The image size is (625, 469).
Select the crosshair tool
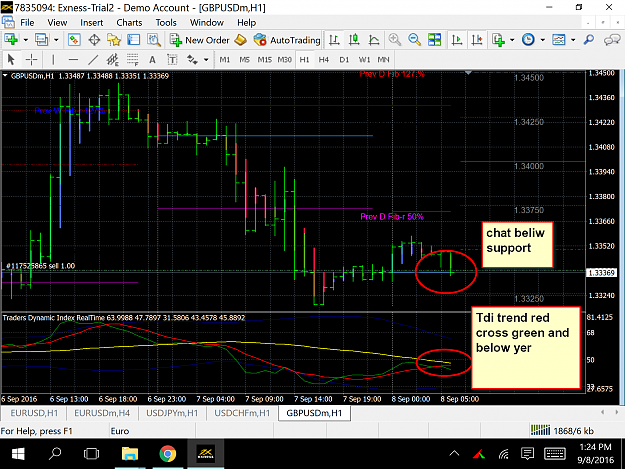31,60
